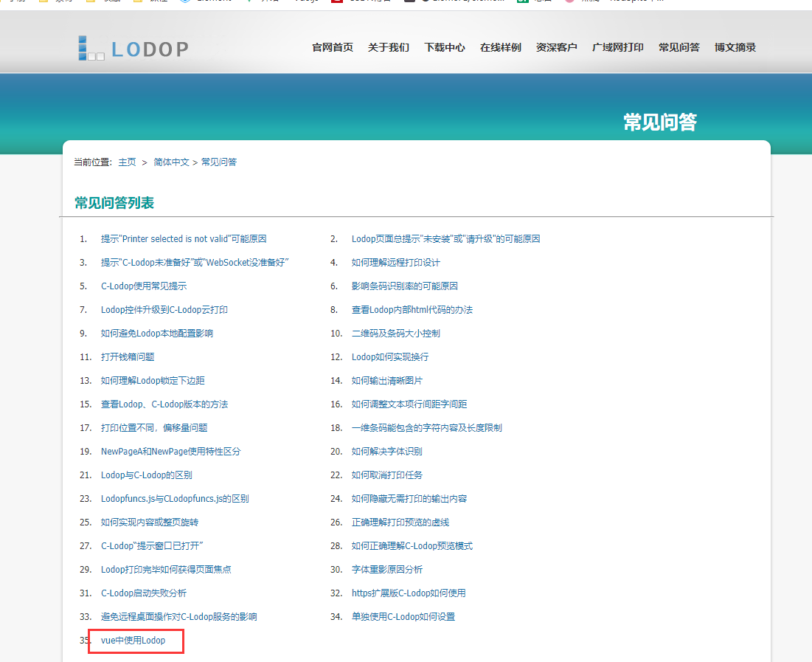Click 常见问答 breadcrumb link
The image size is (812, 662).
[x=219, y=162]
